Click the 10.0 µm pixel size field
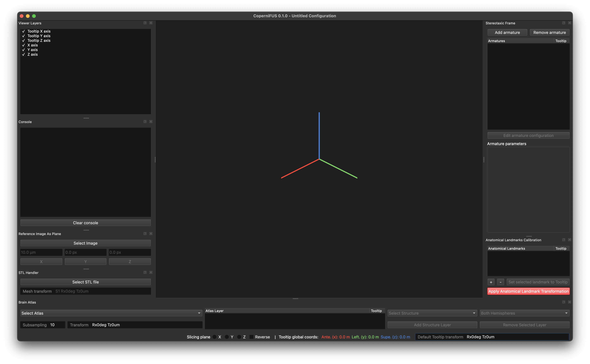Viewport: 590px width, 364px height. pos(41,252)
